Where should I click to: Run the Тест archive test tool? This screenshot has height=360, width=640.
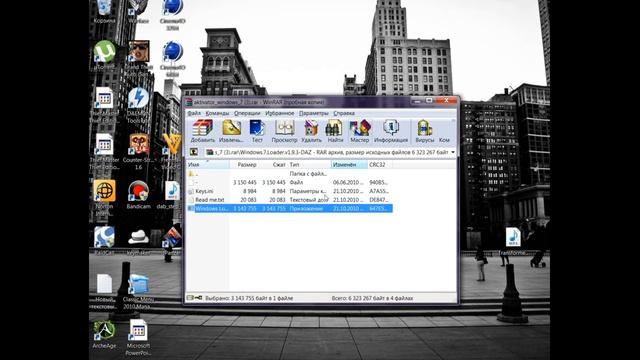(257, 131)
